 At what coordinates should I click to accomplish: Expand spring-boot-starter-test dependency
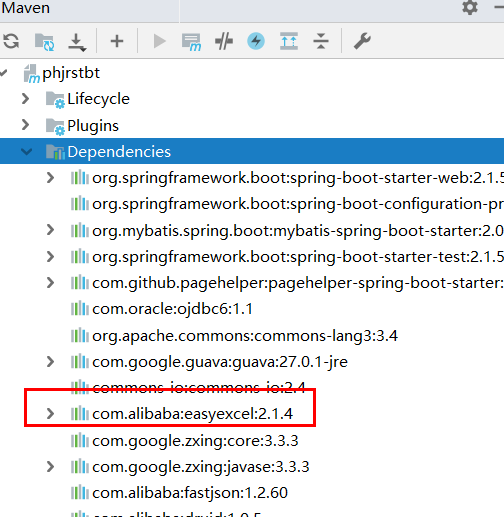50,256
